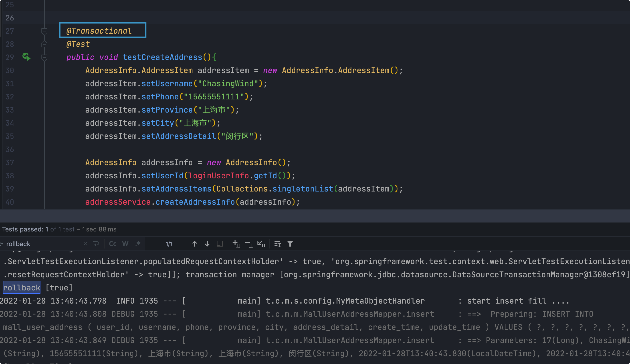
Task: Toggle Regex search option
Action: pos(138,244)
